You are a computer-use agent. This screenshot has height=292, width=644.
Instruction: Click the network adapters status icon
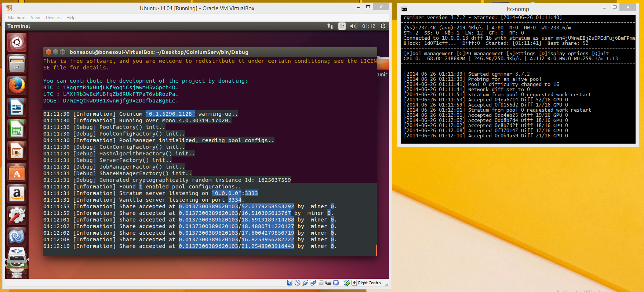(x=313, y=283)
